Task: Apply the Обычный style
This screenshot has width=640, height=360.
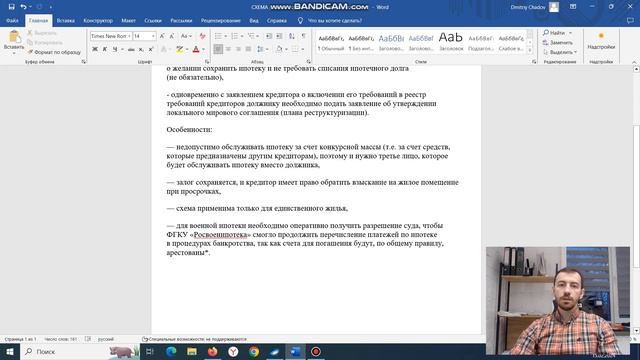Action: click(x=331, y=42)
